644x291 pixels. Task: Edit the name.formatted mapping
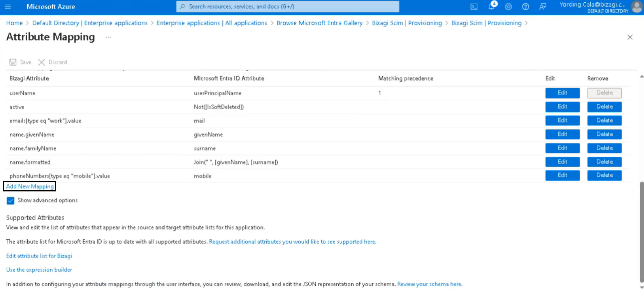562,162
